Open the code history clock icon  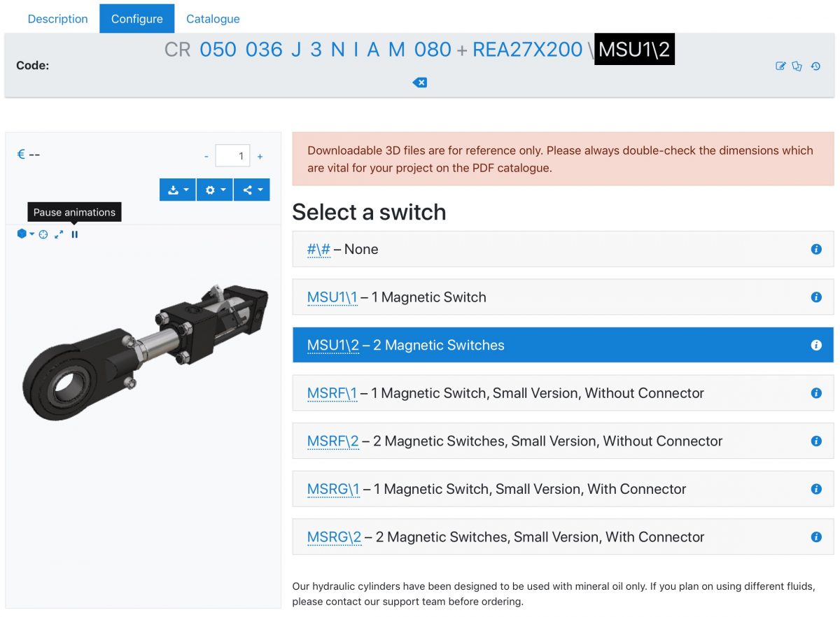815,66
